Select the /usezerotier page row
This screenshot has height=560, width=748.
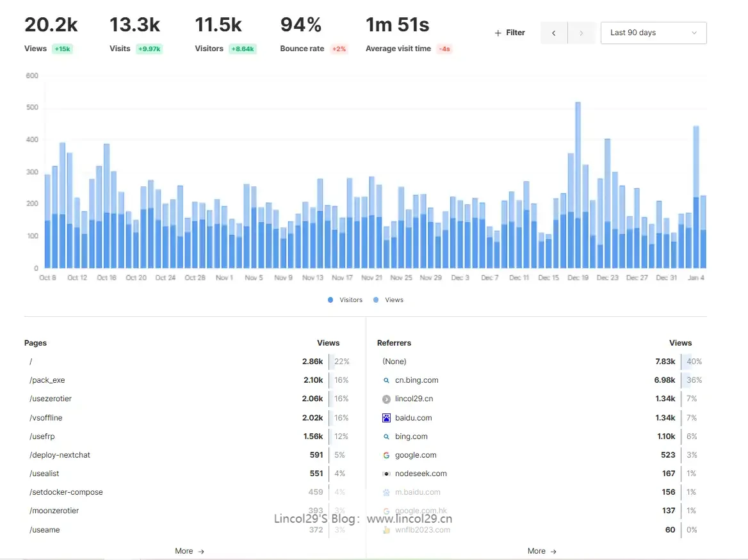51,399
